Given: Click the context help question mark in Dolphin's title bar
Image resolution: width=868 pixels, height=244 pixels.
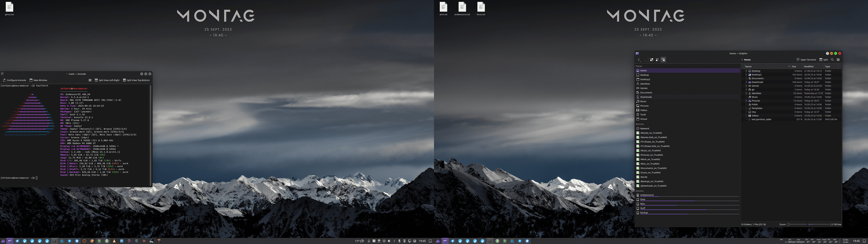Looking at the screenshot, I should (827, 53).
